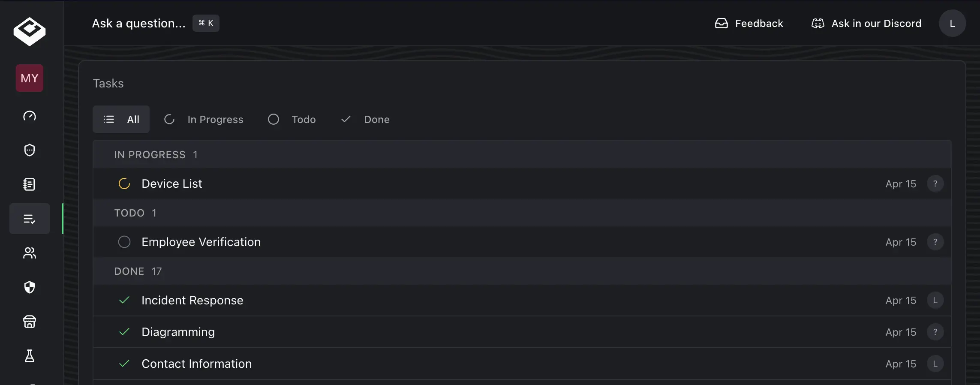
Task: Click the Feedback button
Action: (x=749, y=23)
